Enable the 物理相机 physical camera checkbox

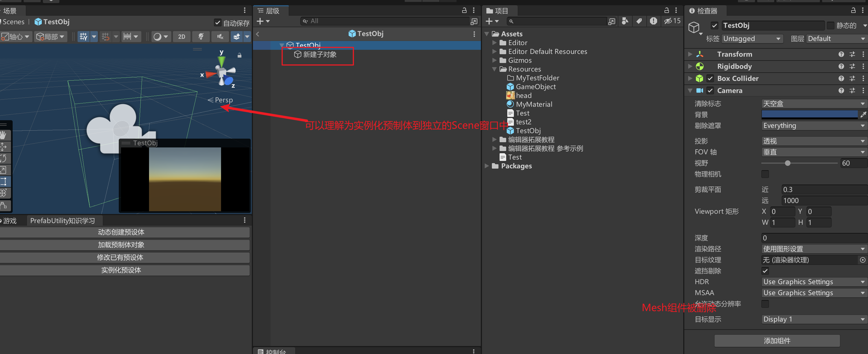(765, 174)
